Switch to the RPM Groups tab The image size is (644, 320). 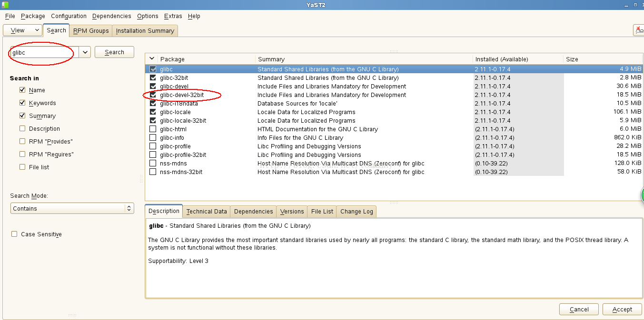tap(91, 30)
